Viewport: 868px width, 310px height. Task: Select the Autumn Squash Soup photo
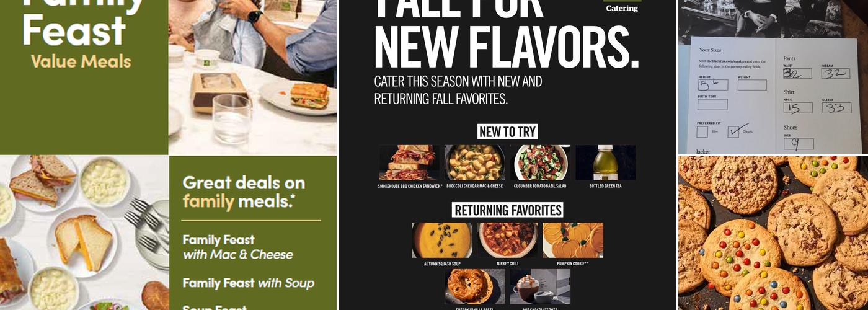pos(442,241)
